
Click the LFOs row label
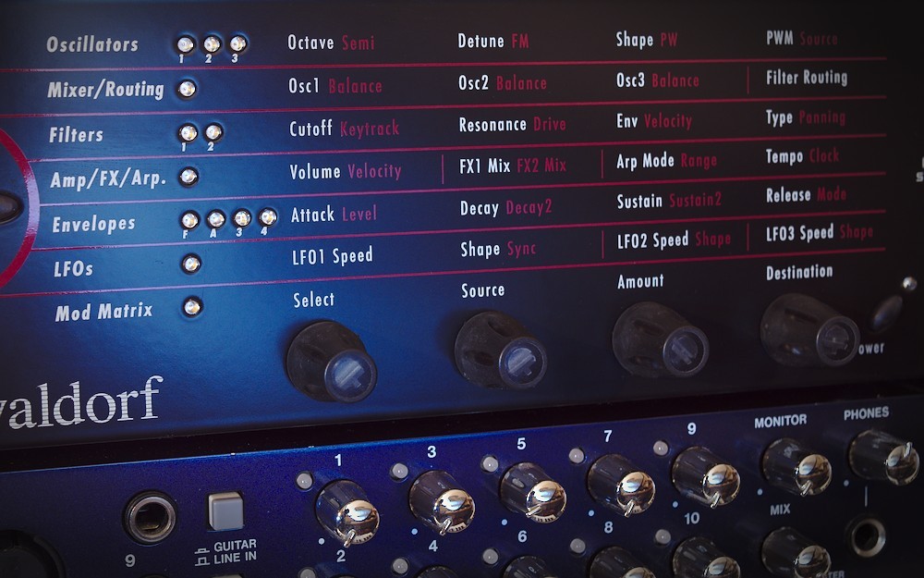coord(73,269)
